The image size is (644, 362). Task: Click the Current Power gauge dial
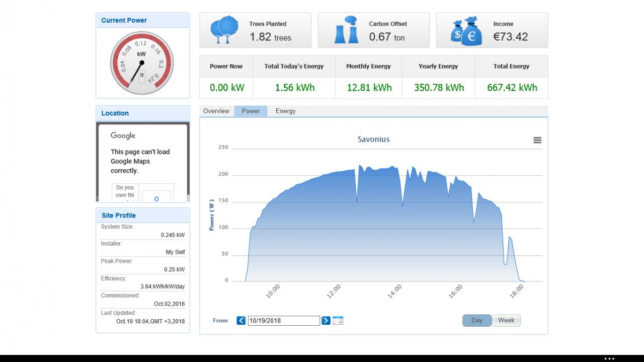coord(142,63)
